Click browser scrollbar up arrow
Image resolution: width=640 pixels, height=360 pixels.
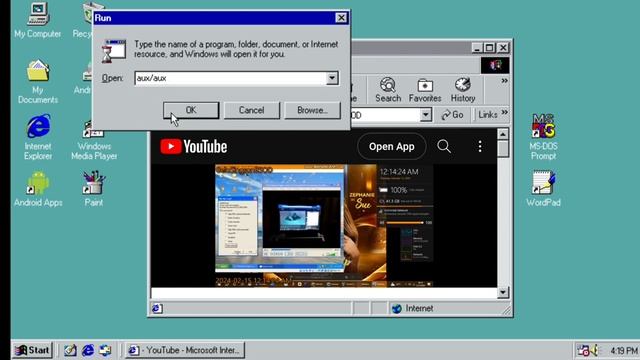pos(503,134)
